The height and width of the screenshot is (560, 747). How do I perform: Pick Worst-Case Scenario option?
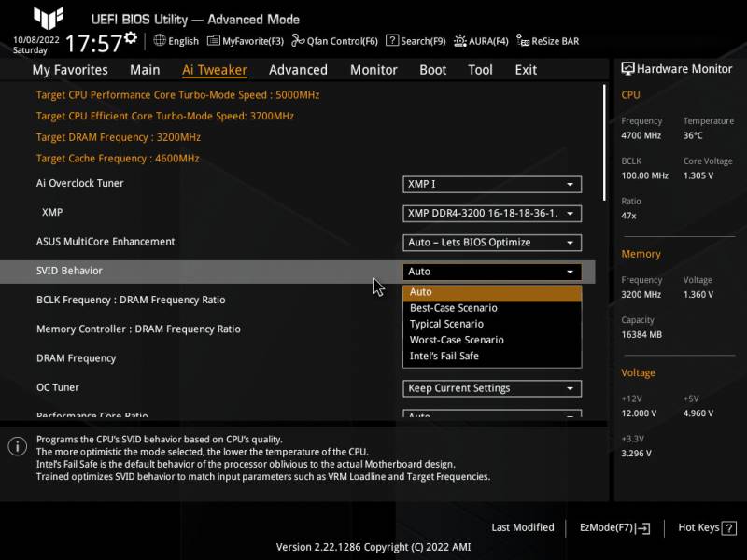pos(492,340)
